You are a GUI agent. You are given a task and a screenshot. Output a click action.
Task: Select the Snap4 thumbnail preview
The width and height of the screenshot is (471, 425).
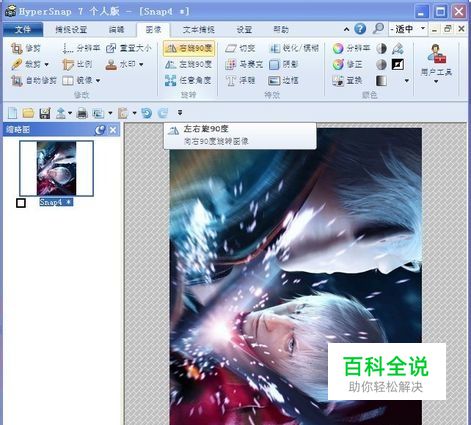56,168
